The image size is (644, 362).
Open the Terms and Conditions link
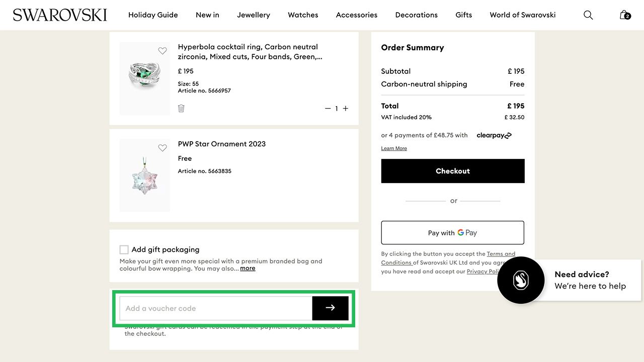click(x=448, y=258)
